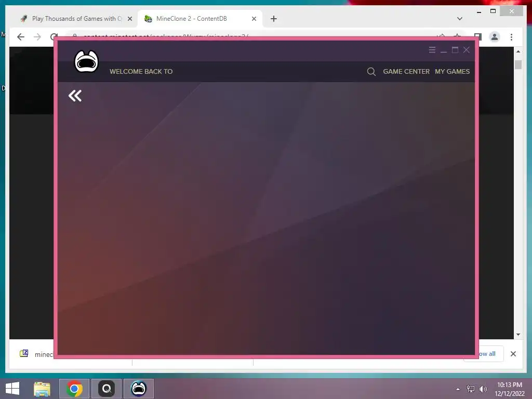The height and width of the screenshot is (399, 532).
Task: Toggle Chrome side panel icon
Action: point(478,36)
